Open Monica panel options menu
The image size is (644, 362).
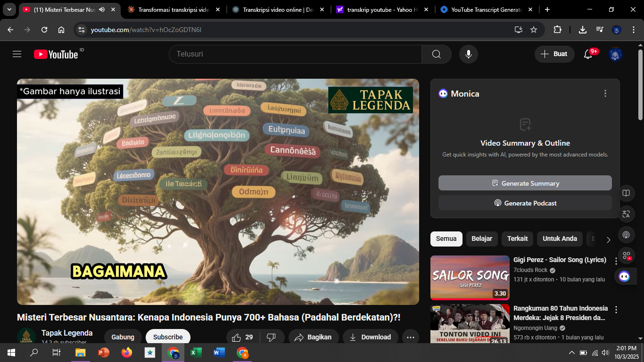tap(605, 93)
